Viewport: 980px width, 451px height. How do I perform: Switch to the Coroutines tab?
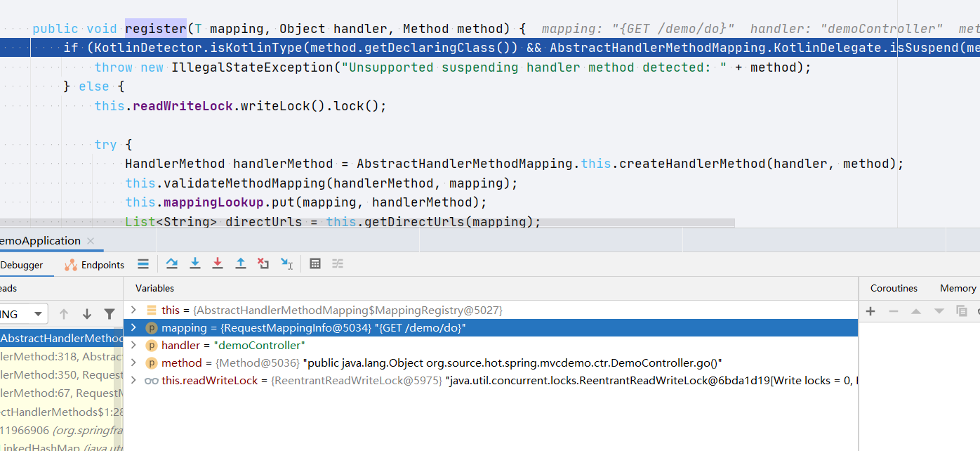tap(894, 288)
